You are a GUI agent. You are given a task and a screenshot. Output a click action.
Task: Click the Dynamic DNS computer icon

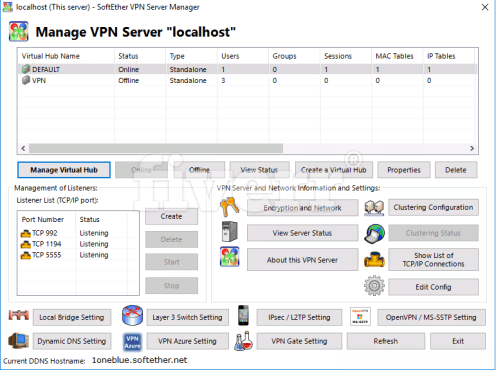click(x=19, y=341)
